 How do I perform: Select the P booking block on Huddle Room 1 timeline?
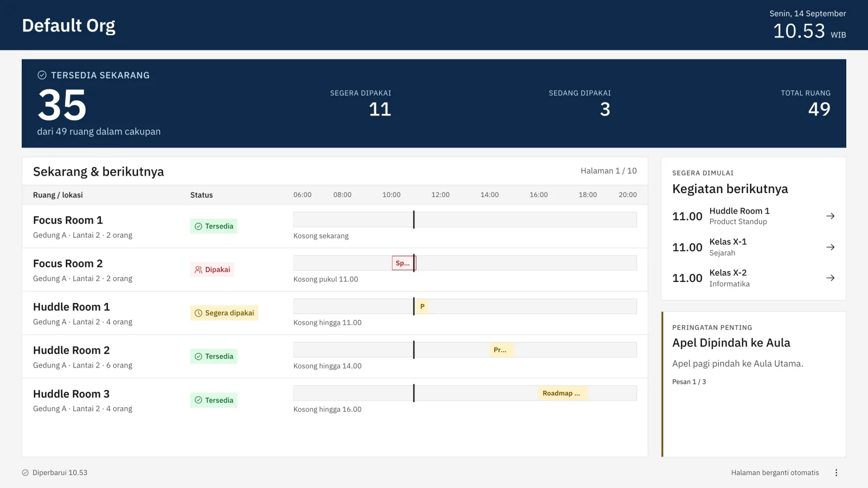pos(422,306)
